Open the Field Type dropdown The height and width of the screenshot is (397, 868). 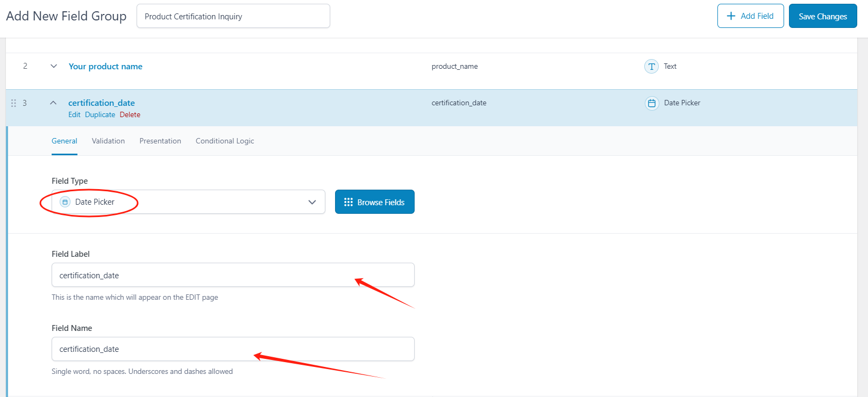pyautogui.click(x=188, y=202)
